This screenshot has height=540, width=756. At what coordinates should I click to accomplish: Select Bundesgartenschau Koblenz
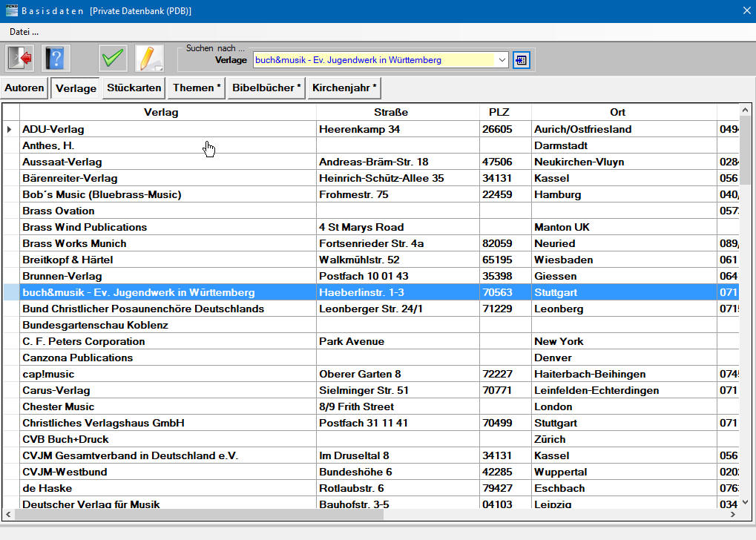[x=168, y=326]
